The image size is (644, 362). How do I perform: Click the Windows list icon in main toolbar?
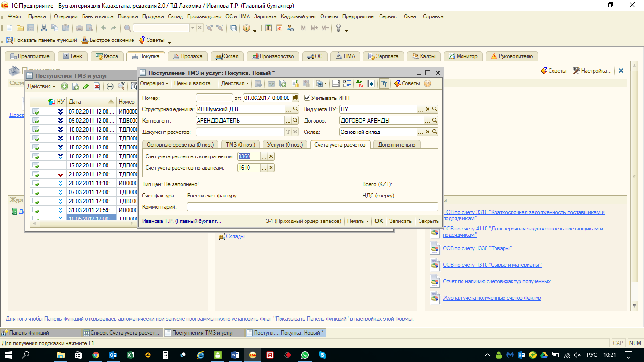pyautogui.click(x=233, y=28)
